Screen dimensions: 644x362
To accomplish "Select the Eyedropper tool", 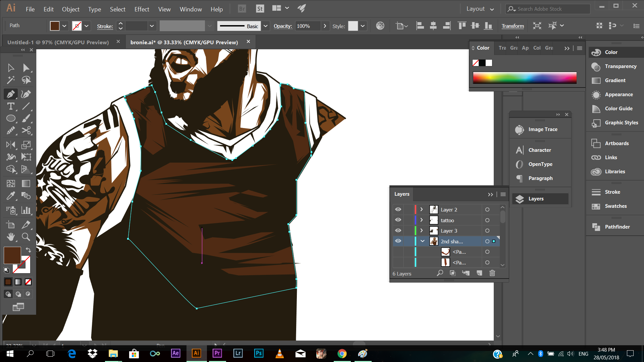I will 11,196.
